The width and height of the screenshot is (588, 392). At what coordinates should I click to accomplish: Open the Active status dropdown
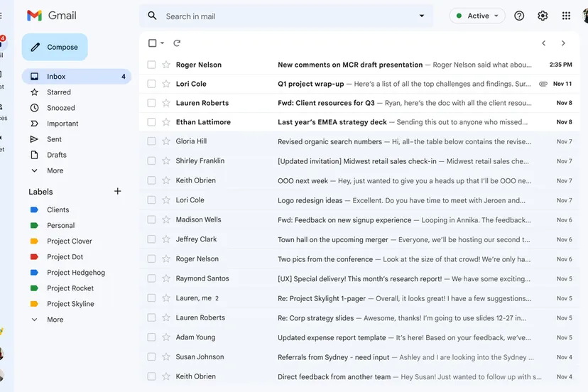coord(477,16)
